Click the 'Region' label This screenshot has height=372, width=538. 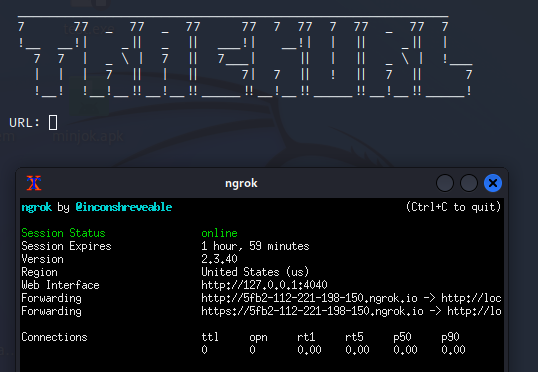point(39,272)
